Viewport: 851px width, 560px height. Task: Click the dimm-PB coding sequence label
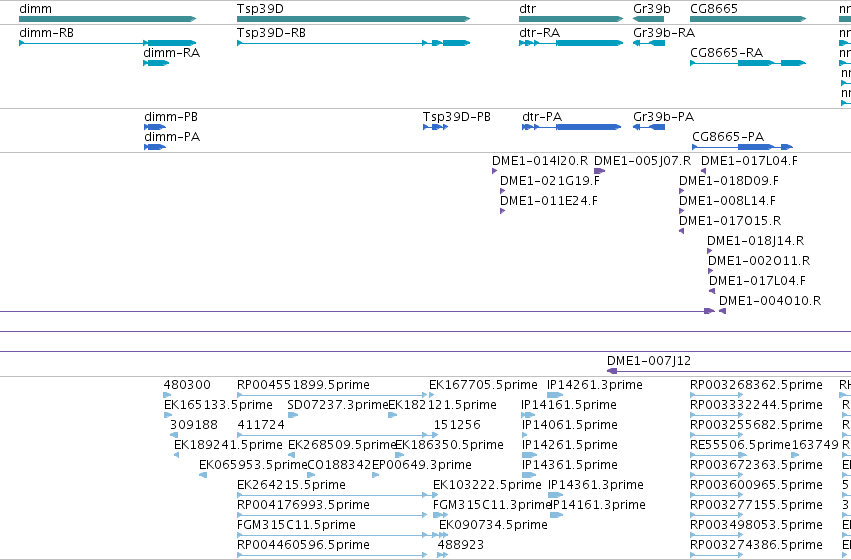(x=171, y=117)
